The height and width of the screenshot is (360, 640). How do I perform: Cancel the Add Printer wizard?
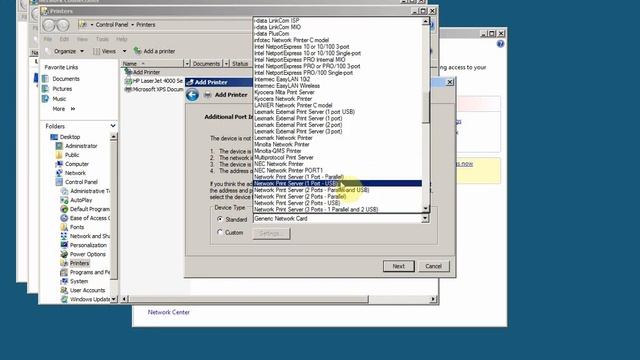[433, 266]
